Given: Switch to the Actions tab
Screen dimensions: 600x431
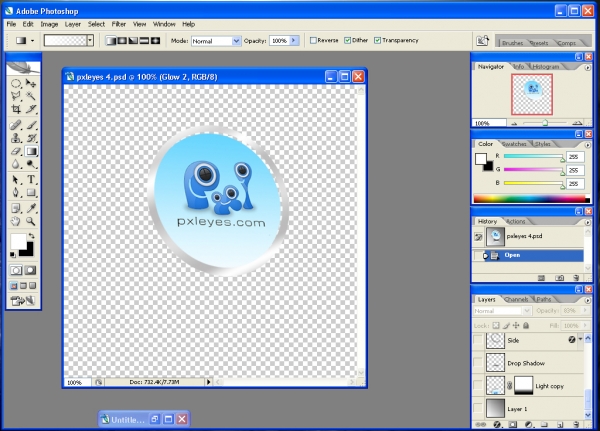Looking at the screenshot, I should 515,221.
